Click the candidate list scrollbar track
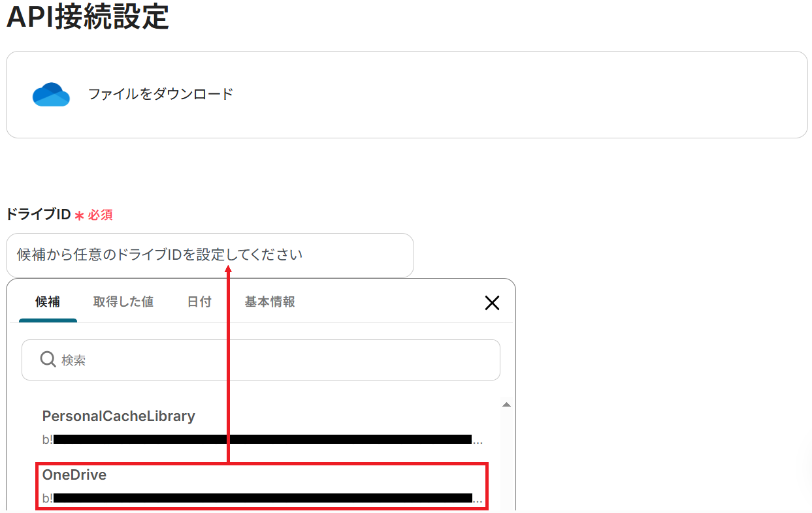Viewport: 812px width, 513px height. pos(506,457)
